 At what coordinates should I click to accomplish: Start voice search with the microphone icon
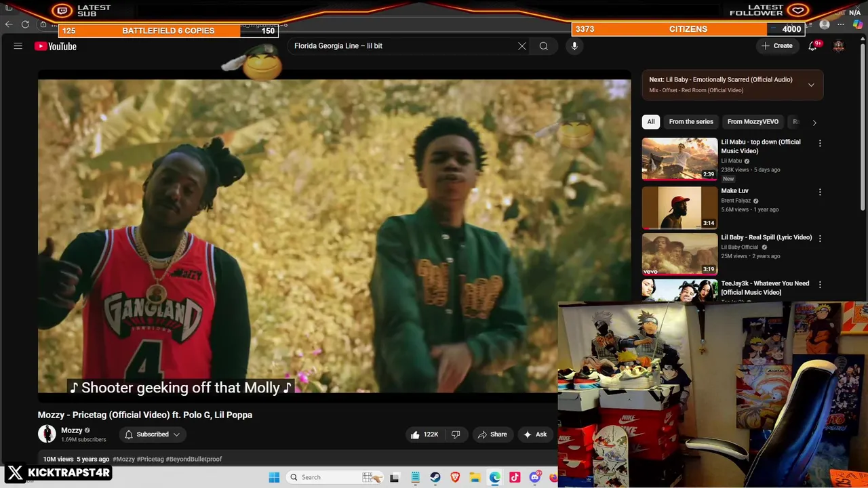[x=574, y=46]
